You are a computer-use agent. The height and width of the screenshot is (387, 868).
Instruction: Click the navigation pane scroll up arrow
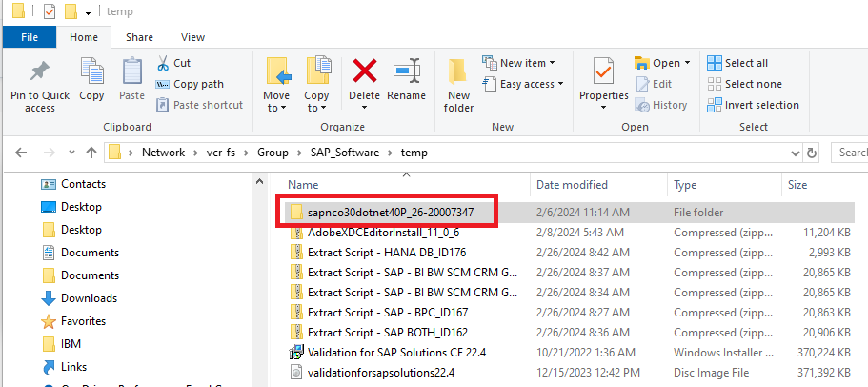click(x=259, y=180)
